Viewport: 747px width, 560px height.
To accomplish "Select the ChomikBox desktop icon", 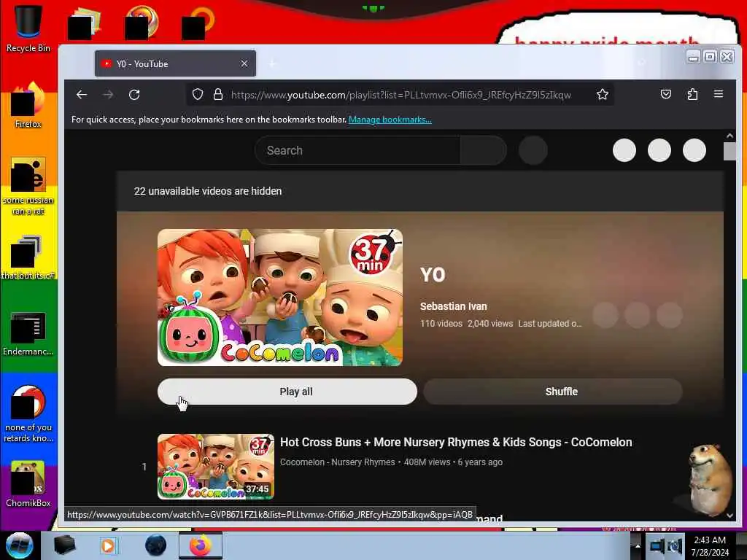I will [x=28, y=483].
